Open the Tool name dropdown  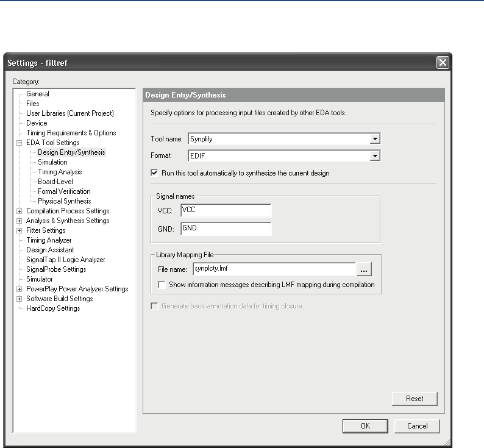click(x=375, y=139)
